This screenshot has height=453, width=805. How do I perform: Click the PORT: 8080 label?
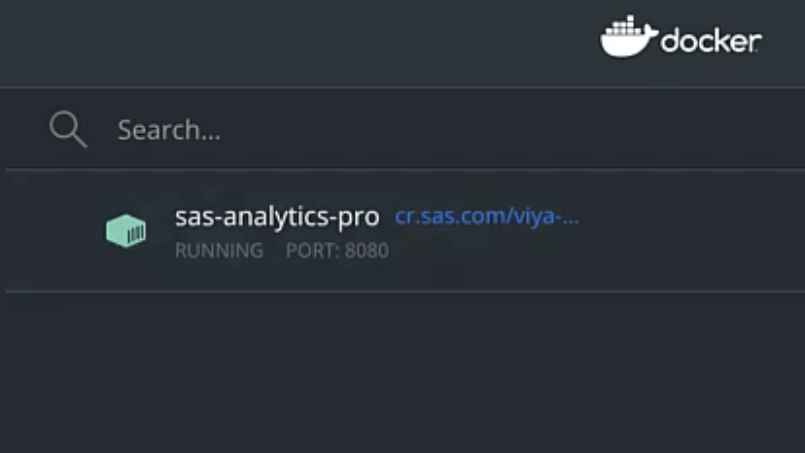[337, 250]
